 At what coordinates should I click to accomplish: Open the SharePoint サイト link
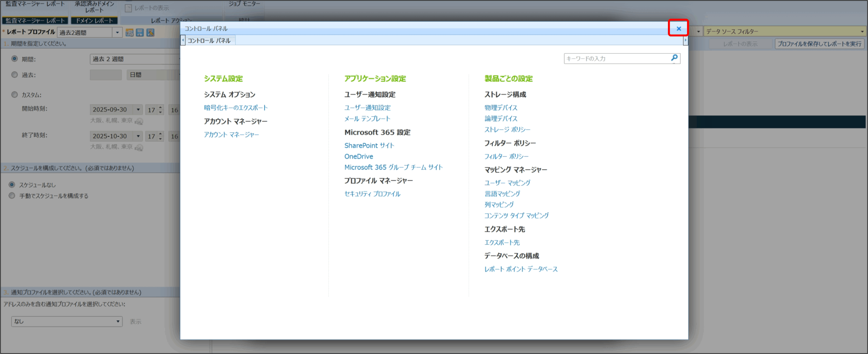369,145
